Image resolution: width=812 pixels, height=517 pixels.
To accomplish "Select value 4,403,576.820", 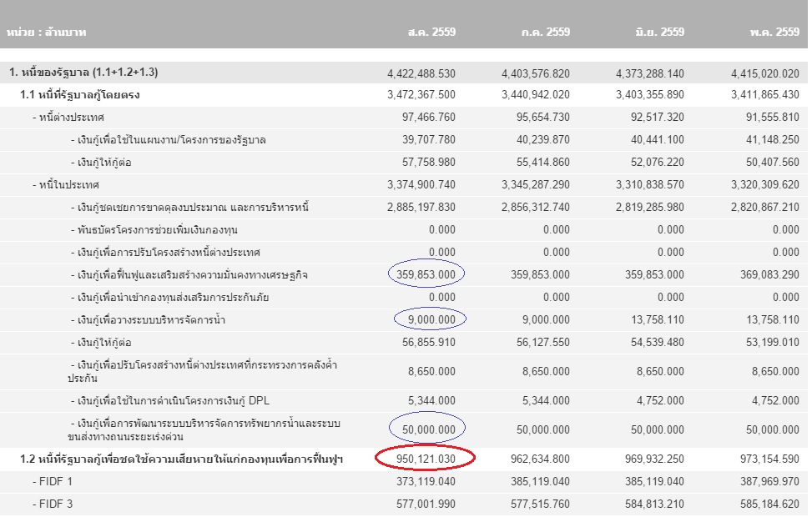I will coord(536,73).
